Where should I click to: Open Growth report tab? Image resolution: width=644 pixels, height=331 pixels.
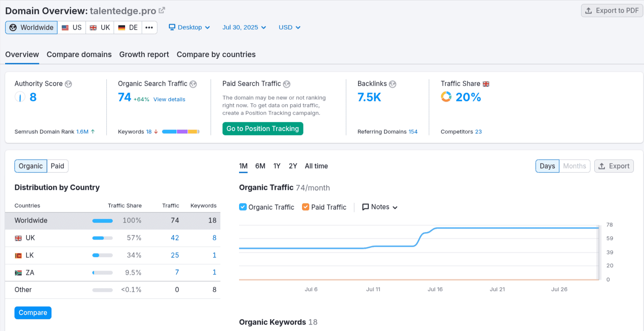(144, 54)
